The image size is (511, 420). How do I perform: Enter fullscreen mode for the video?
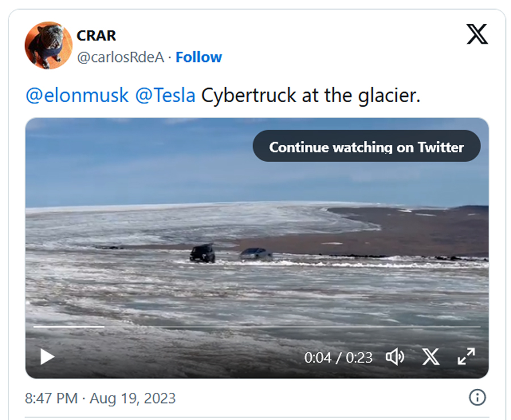(466, 357)
